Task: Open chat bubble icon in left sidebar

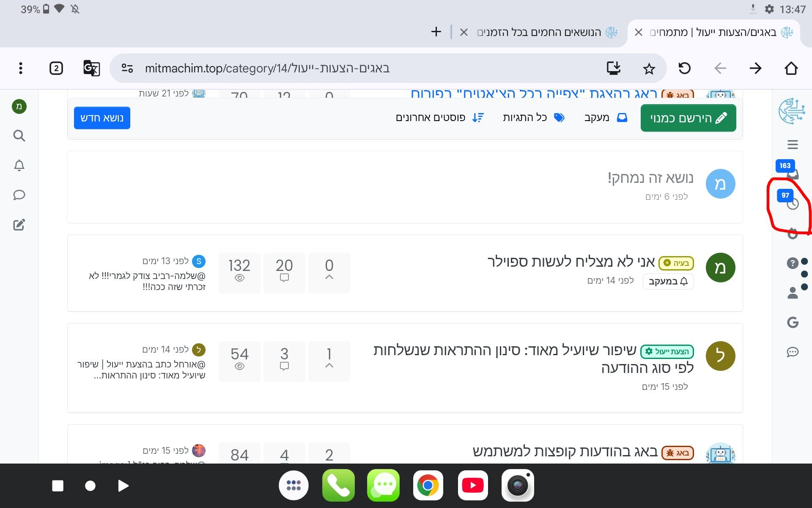Action: pyautogui.click(x=19, y=195)
